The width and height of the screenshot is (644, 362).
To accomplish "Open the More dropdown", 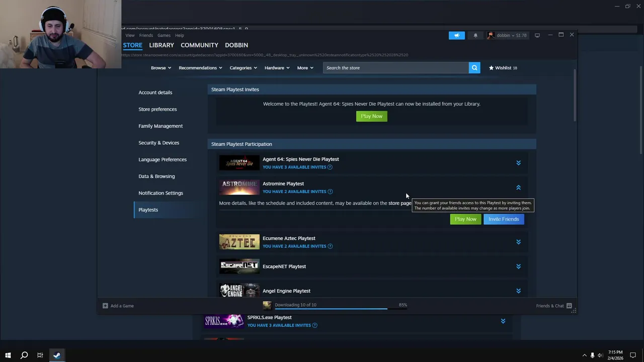I will click(305, 68).
